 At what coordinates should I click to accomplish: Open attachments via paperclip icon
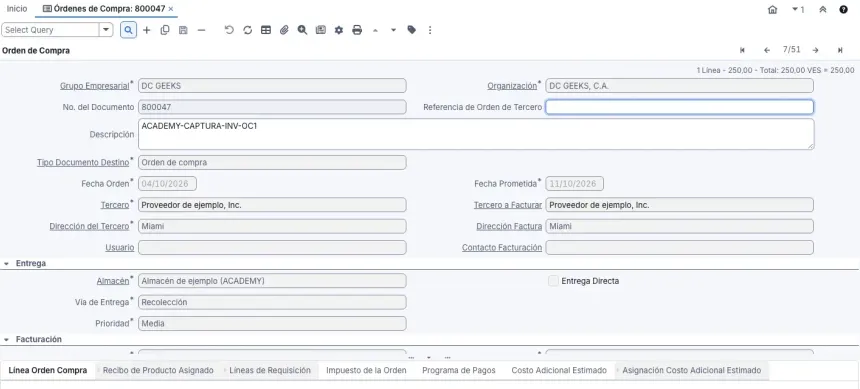coord(284,30)
